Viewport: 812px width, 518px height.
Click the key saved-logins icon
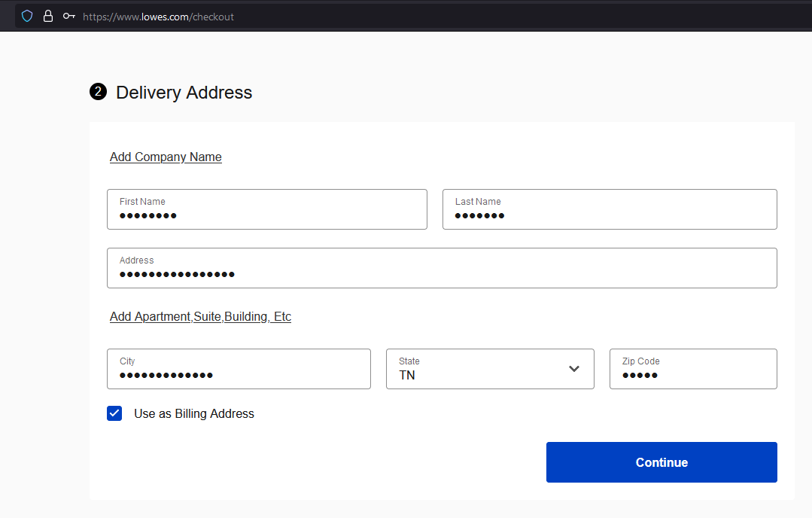coord(69,16)
